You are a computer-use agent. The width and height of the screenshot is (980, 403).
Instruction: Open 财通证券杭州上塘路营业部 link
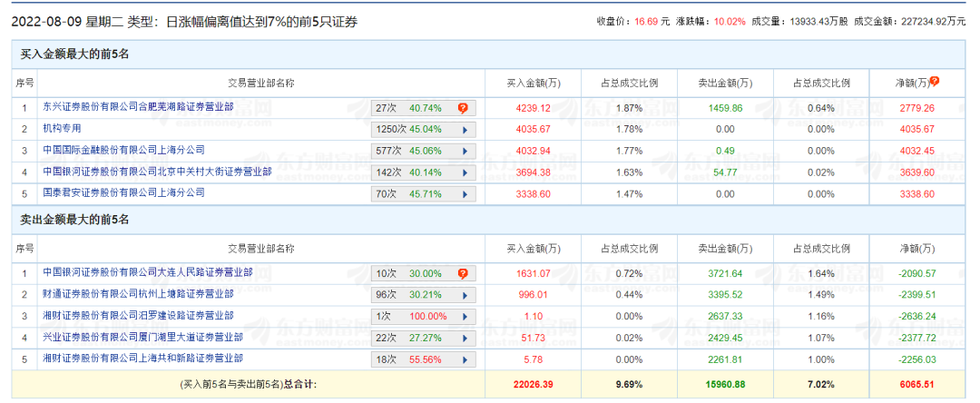click(x=138, y=294)
